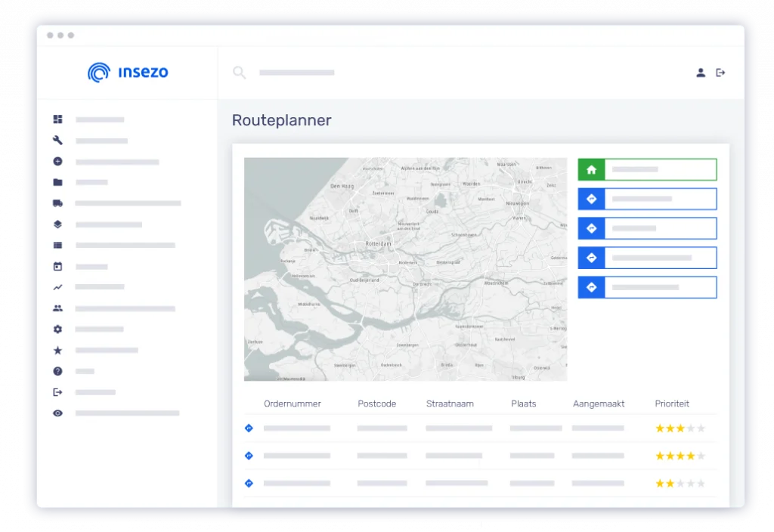
Task: Select the green home route stop
Action: click(647, 170)
